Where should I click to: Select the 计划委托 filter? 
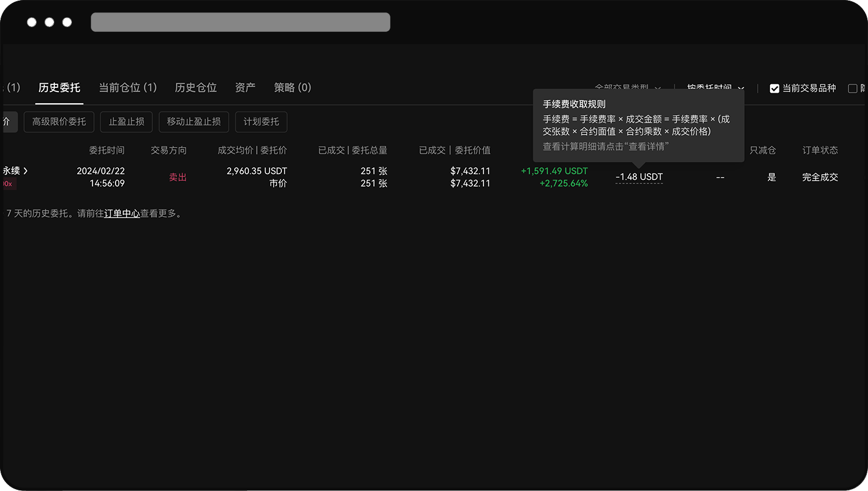click(x=261, y=122)
